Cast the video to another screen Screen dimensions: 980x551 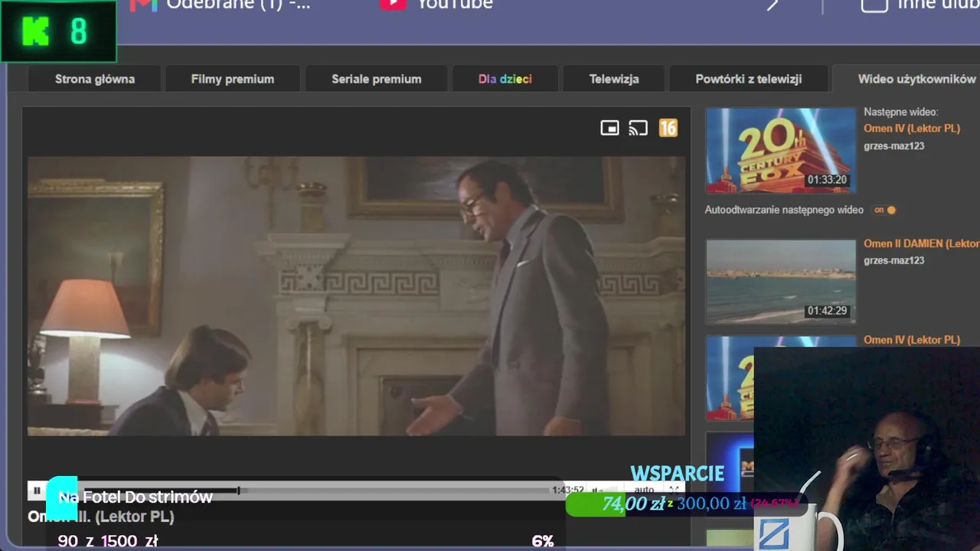click(x=638, y=128)
